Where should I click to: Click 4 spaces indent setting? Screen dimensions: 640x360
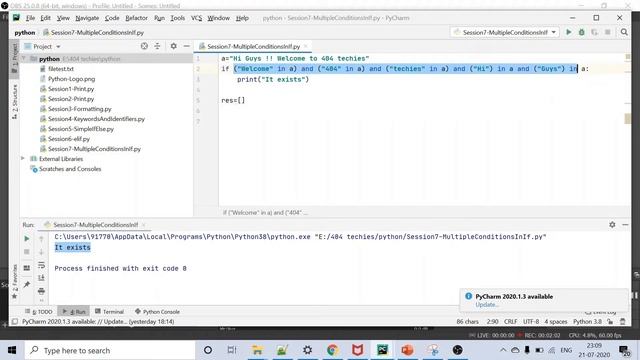[556, 322]
